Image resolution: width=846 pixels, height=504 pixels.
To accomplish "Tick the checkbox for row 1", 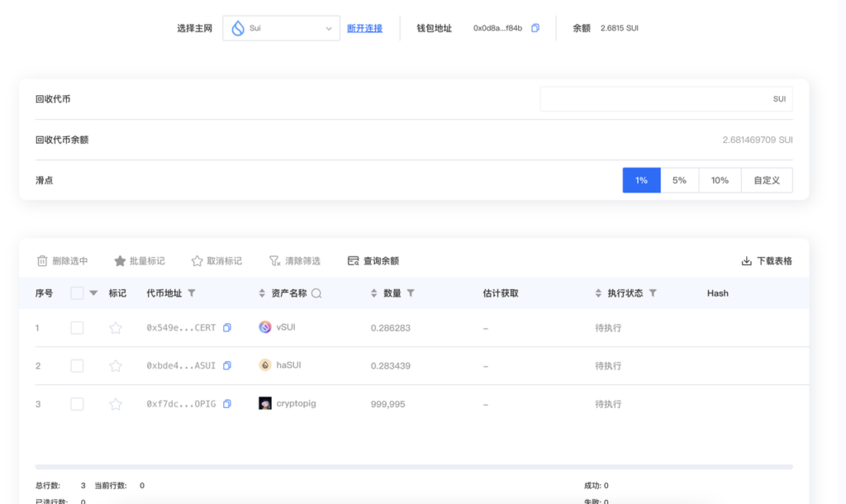I will coord(77,327).
